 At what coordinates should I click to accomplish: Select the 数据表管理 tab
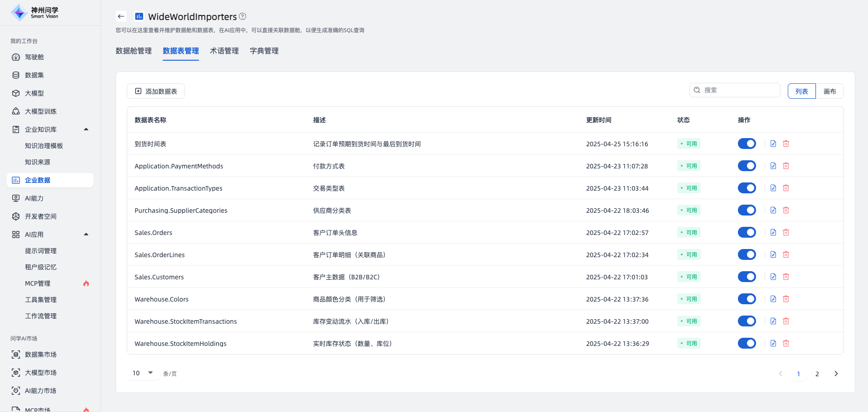(x=181, y=51)
